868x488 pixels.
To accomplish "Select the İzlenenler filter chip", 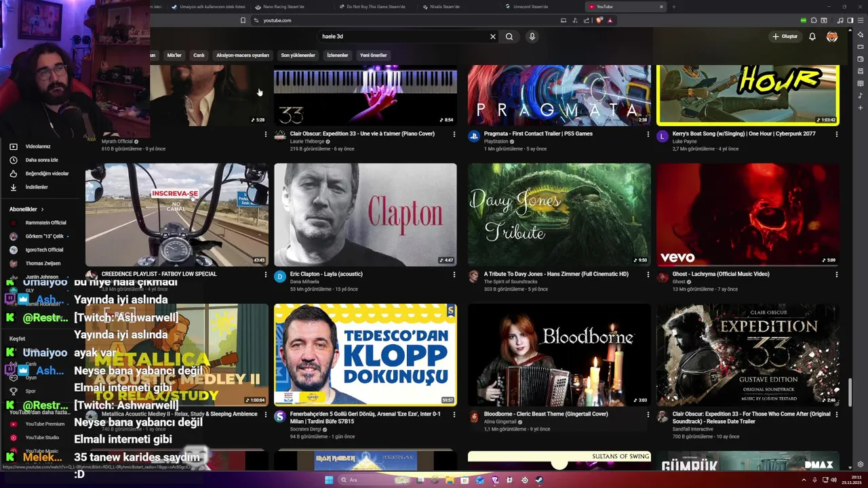I will (x=338, y=55).
